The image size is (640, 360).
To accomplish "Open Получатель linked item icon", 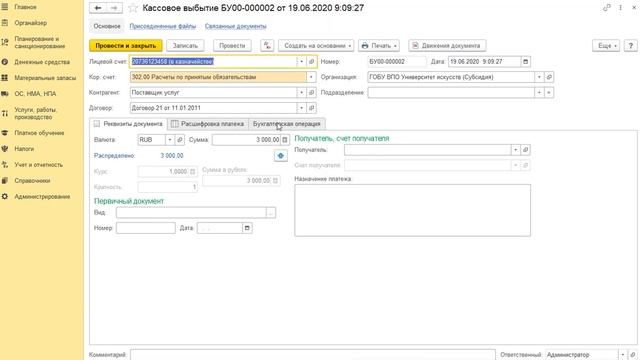I will pos(526,150).
